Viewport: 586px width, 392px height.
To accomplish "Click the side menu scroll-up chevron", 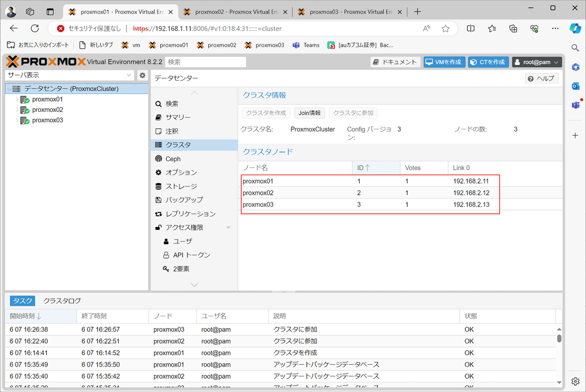I will tap(194, 93).
